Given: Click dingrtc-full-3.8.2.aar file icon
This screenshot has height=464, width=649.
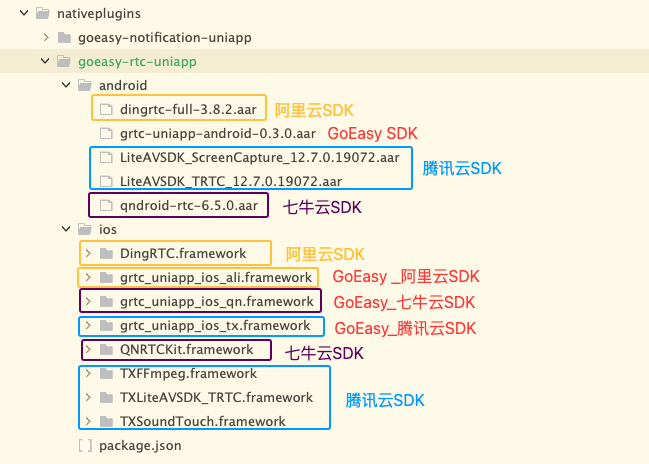Looking at the screenshot, I should pyautogui.click(x=106, y=109).
